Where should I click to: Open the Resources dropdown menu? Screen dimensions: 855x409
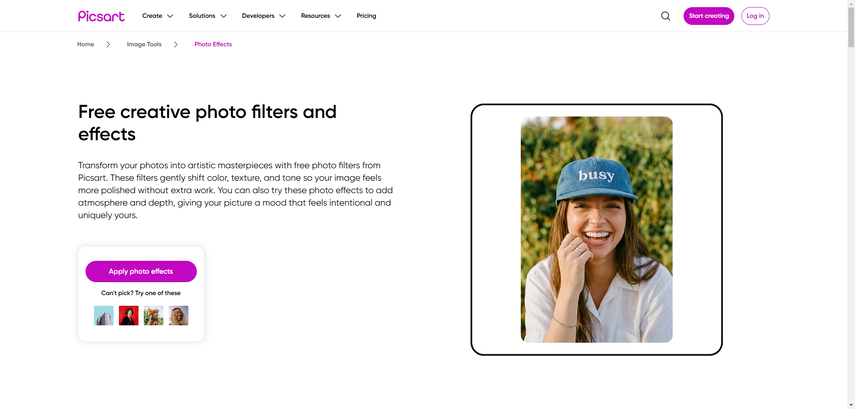pos(320,16)
